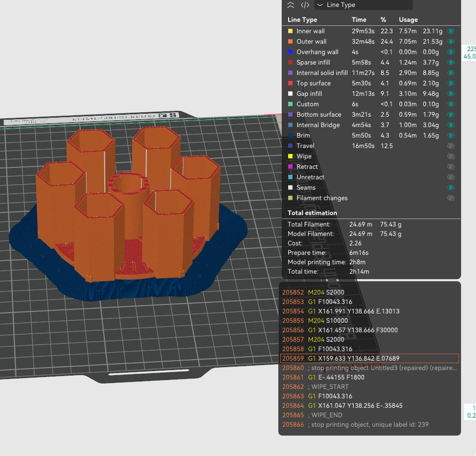Show Travel moves via crossed eye
Viewport: 476px width, 456px height.
[x=451, y=146]
